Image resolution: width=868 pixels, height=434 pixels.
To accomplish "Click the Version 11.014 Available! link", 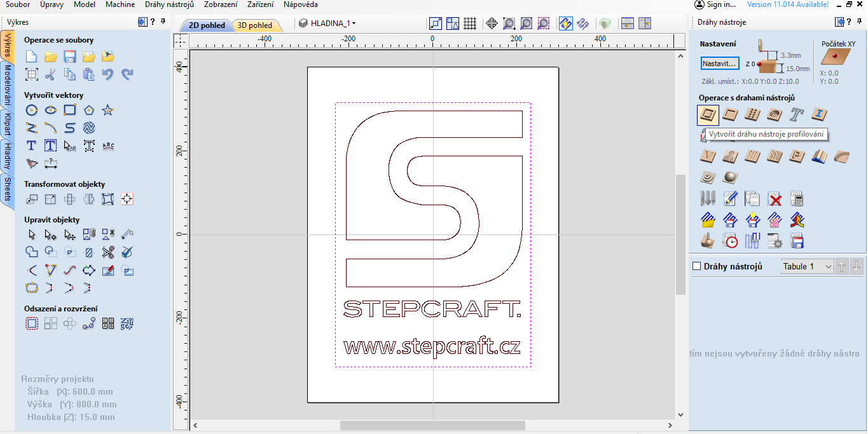I will pyautogui.click(x=788, y=4).
